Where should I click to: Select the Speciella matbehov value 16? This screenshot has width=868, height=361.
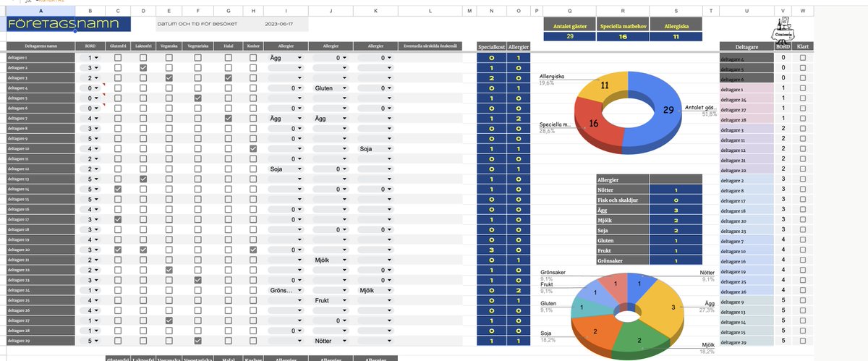point(623,37)
